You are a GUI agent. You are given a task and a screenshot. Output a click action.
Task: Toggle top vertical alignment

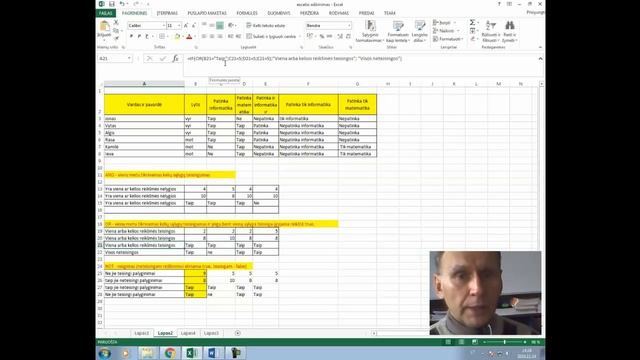pyautogui.click(x=204, y=25)
